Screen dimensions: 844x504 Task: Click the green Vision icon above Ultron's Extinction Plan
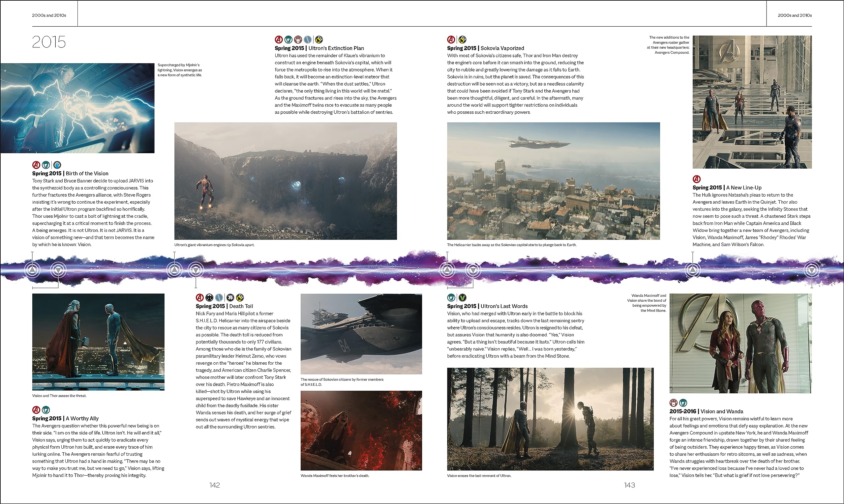[x=288, y=40]
